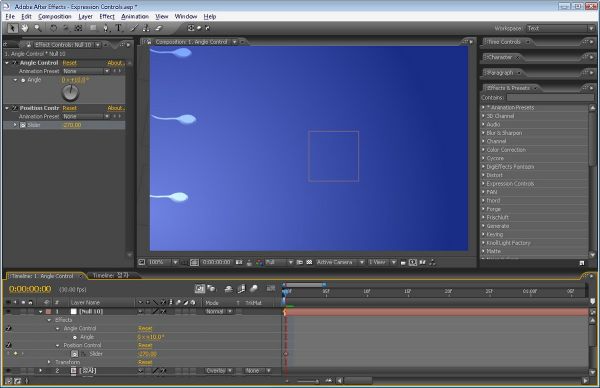Open the Workspace dropdown
Screen dimensions: 600x388
pyautogui.click(x=560, y=28)
